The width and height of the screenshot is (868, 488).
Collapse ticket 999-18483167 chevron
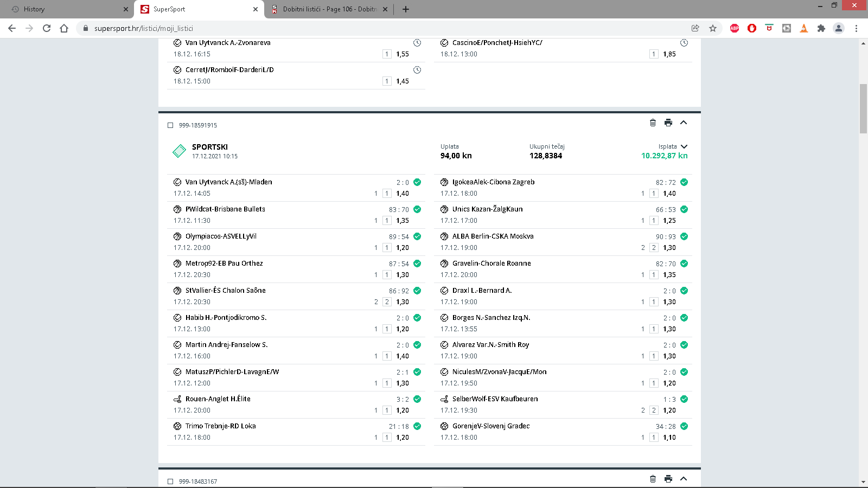pos(684,479)
